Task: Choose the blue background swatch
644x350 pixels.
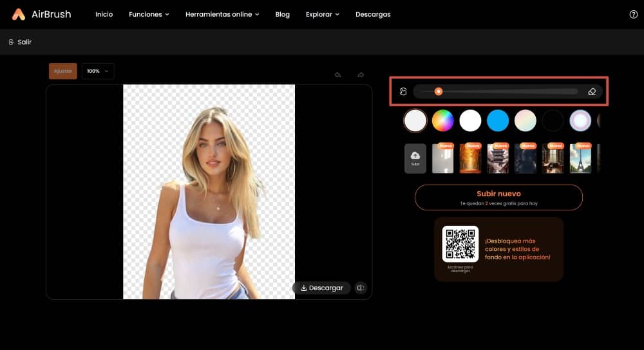Action: (498, 120)
